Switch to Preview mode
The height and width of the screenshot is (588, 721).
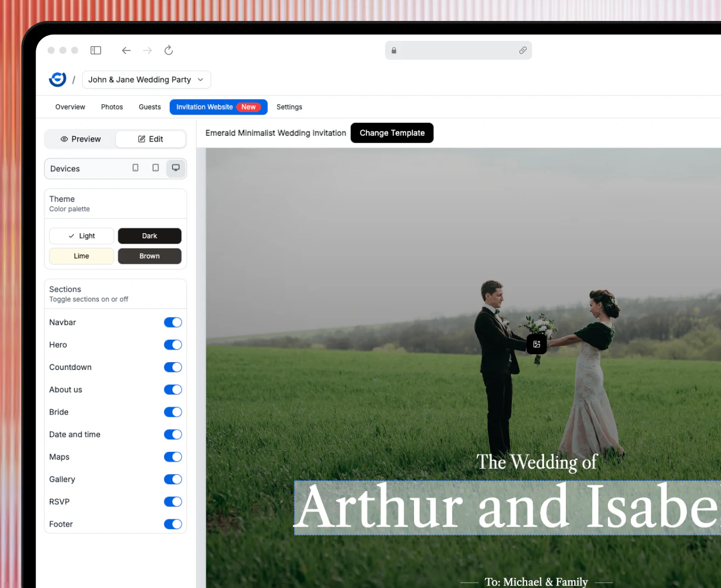tap(81, 139)
